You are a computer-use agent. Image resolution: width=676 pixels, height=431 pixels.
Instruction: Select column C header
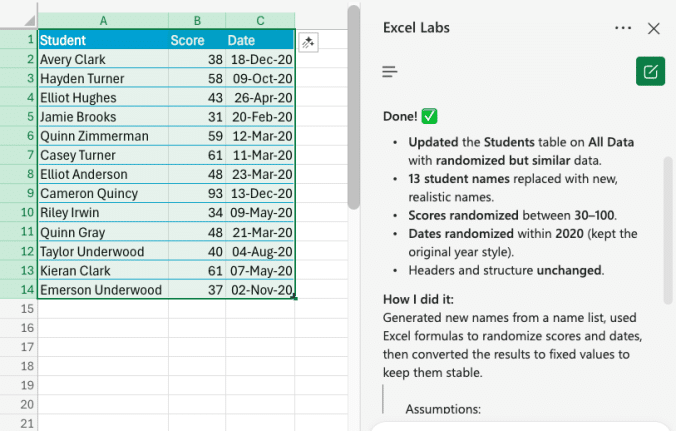260,20
